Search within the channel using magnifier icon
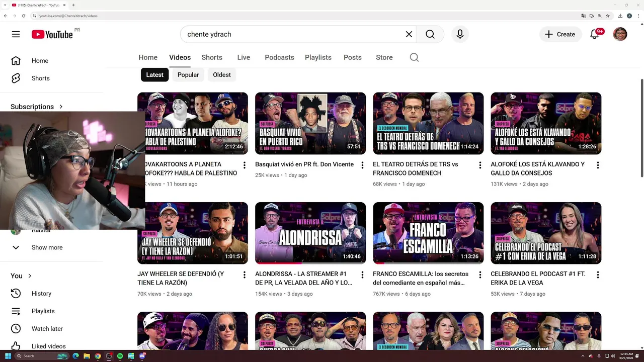The width and height of the screenshot is (644, 362). (x=414, y=57)
